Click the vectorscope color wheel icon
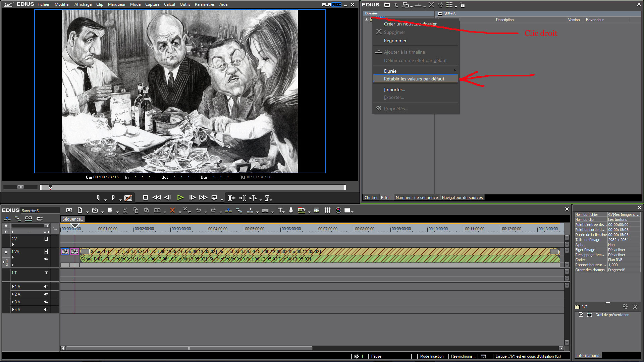The width and height of the screenshot is (644, 362). pyautogui.click(x=338, y=210)
